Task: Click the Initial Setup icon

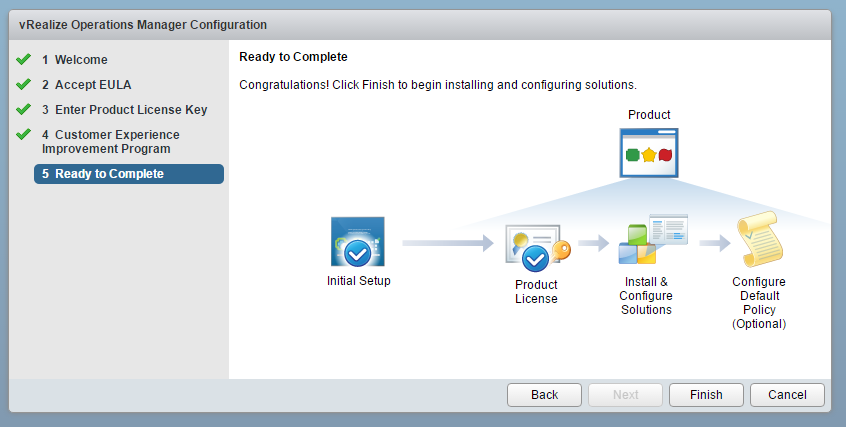Action: (358, 241)
